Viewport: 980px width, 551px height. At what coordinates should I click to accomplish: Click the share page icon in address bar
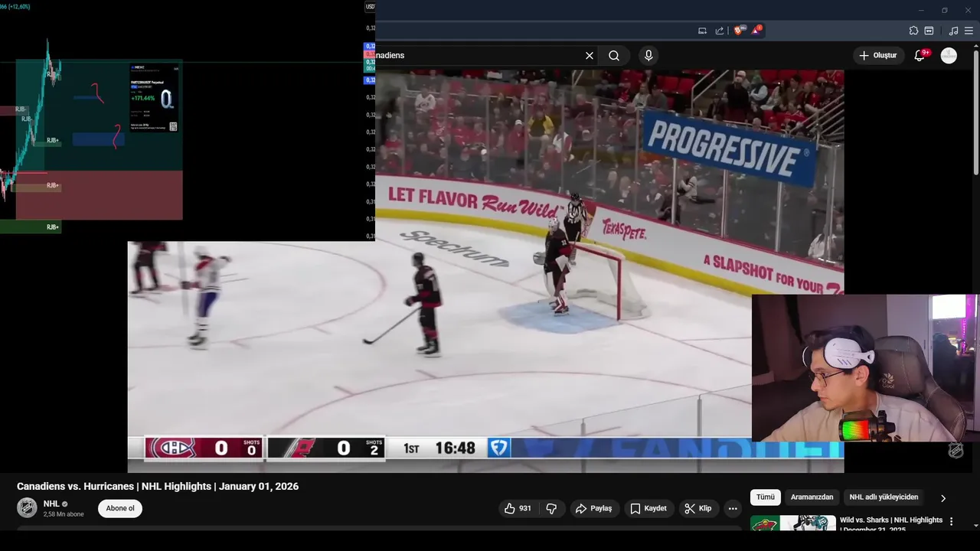pos(720,31)
